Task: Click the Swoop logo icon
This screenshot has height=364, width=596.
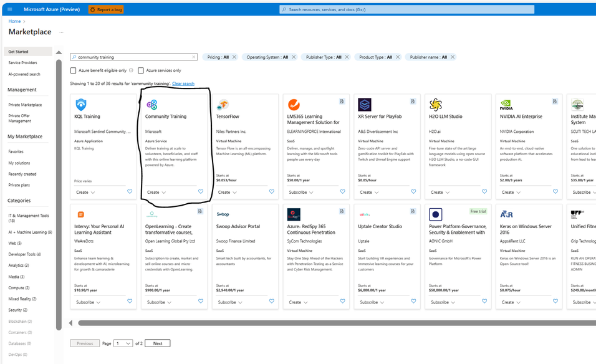Action: click(x=223, y=214)
